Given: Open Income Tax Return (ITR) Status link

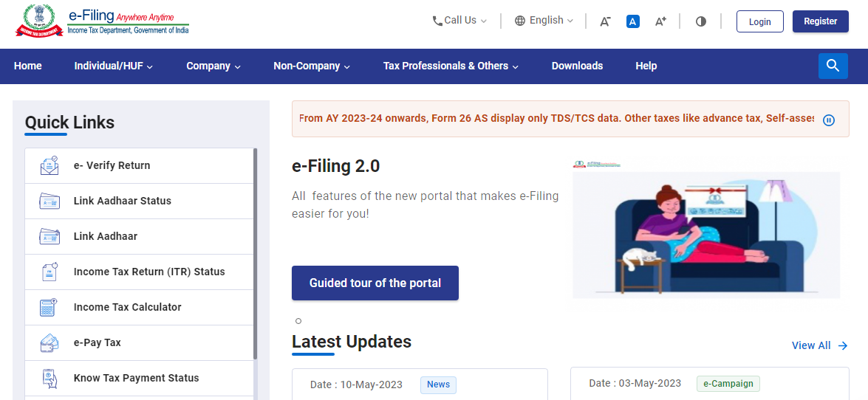Looking at the screenshot, I should (139, 272).
